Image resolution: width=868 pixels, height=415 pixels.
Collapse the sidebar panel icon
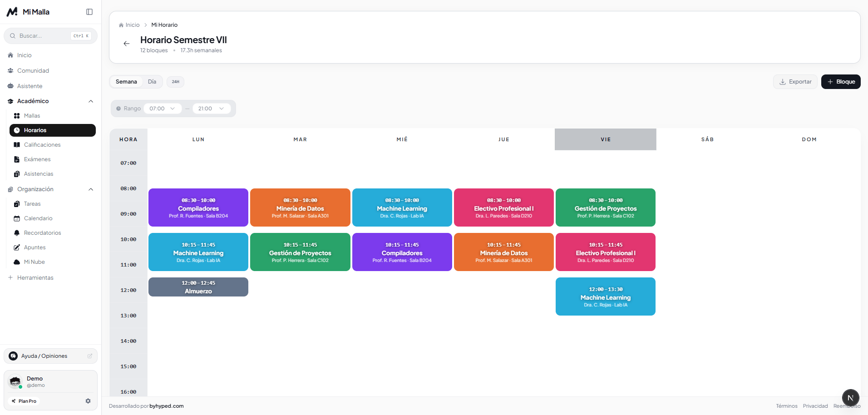click(89, 12)
